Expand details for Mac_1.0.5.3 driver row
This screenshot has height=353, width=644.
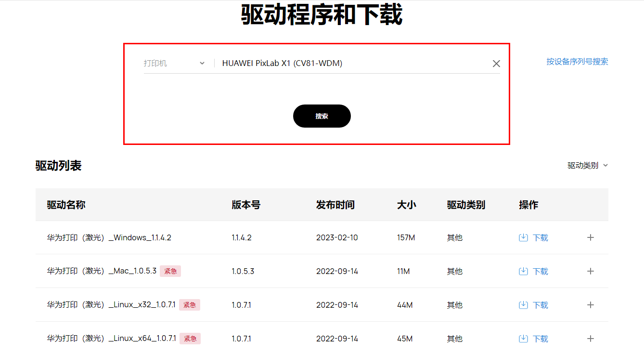pyautogui.click(x=591, y=271)
